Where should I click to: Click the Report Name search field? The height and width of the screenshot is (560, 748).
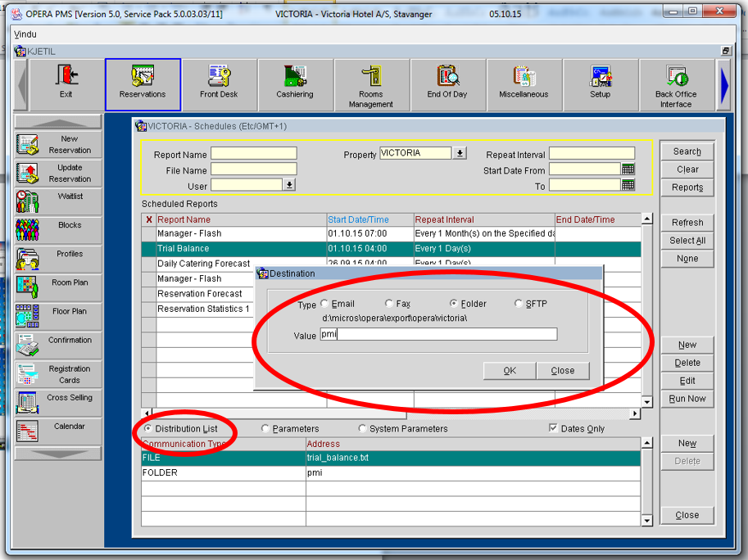click(x=254, y=153)
